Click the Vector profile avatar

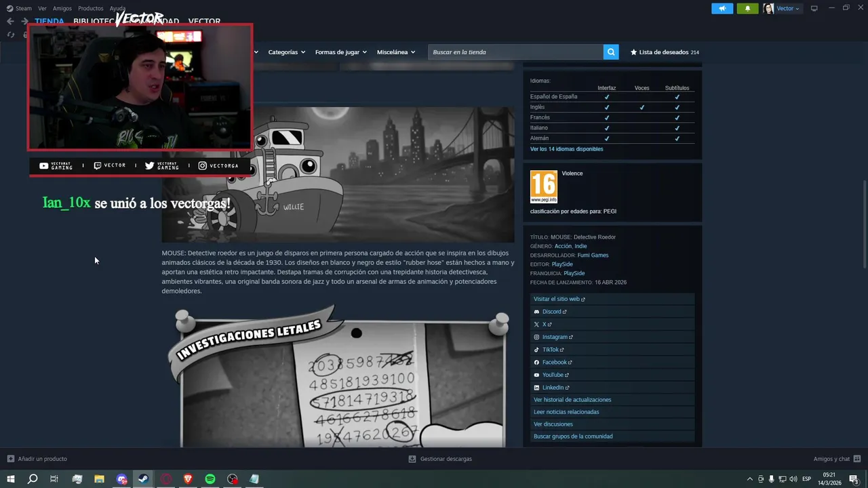point(769,8)
